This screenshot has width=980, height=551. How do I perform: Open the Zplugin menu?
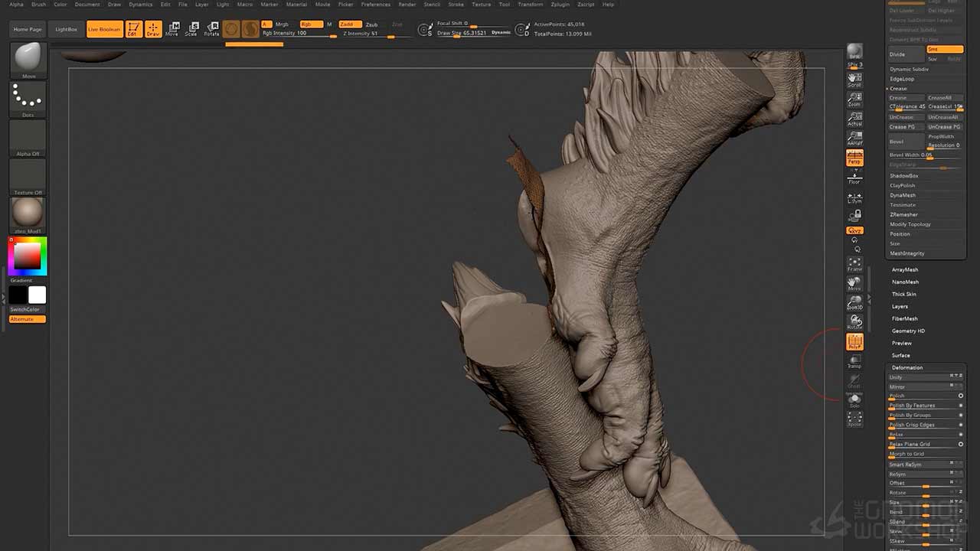pos(560,5)
